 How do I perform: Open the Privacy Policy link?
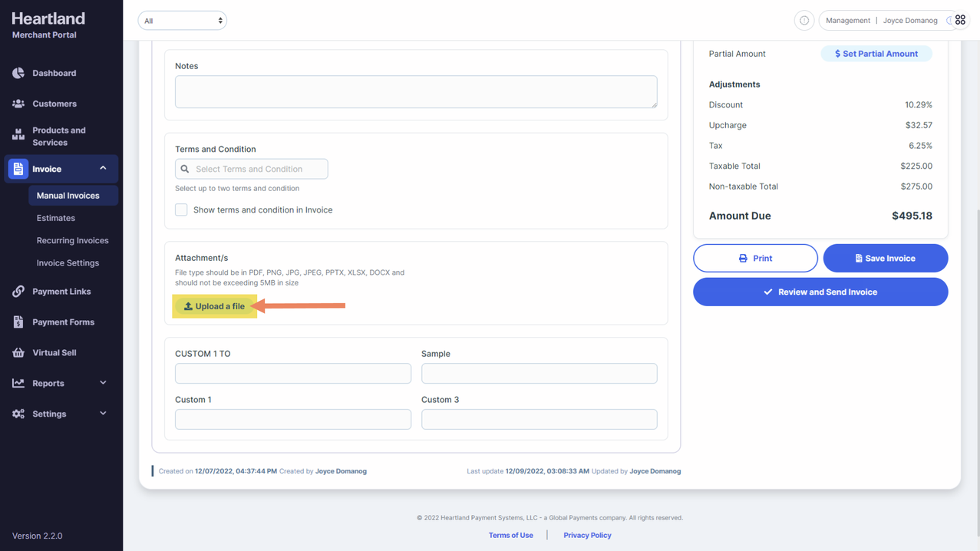click(587, 535)
